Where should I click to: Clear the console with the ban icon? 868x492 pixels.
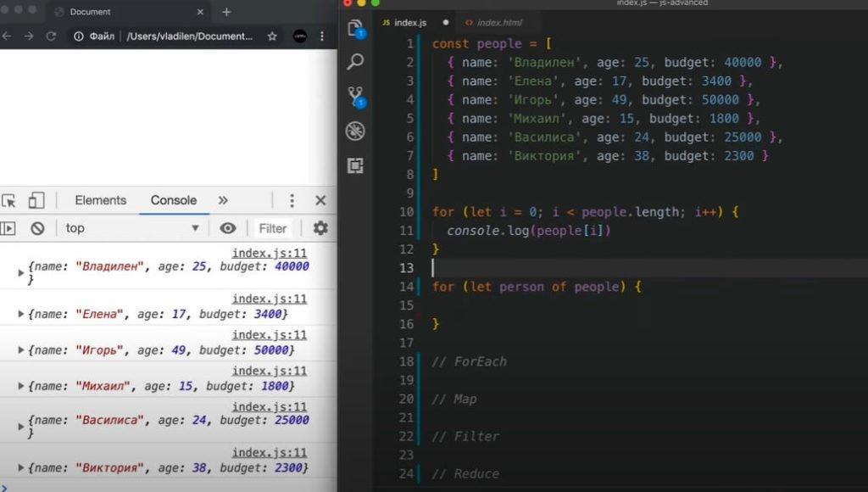click(37, 228)
